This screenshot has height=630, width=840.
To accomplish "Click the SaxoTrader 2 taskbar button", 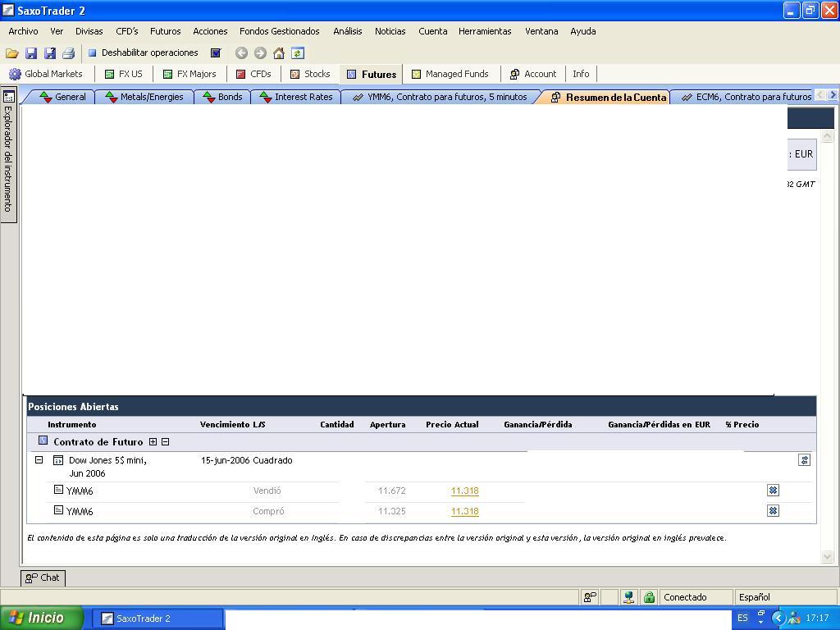I will (157, 619).
